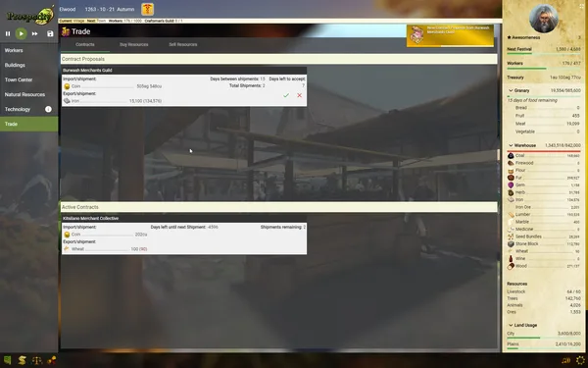Click the Treasury amount text

[x=565, y=78]
